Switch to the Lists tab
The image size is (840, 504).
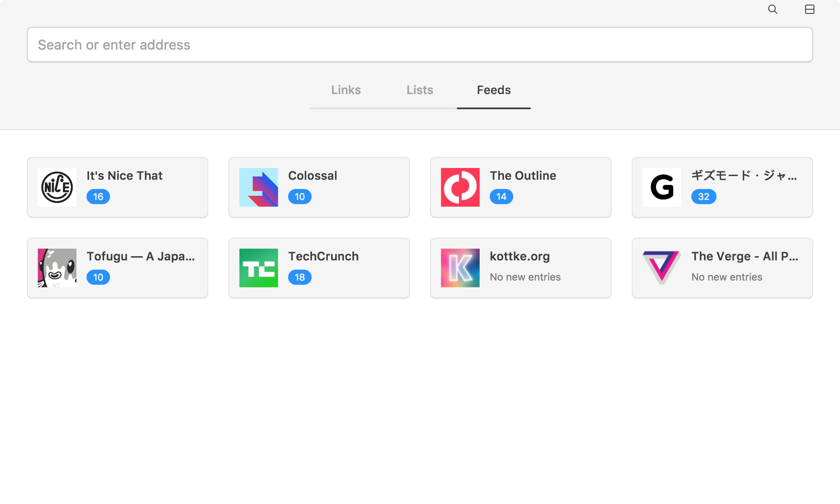(x=420, y=90)
